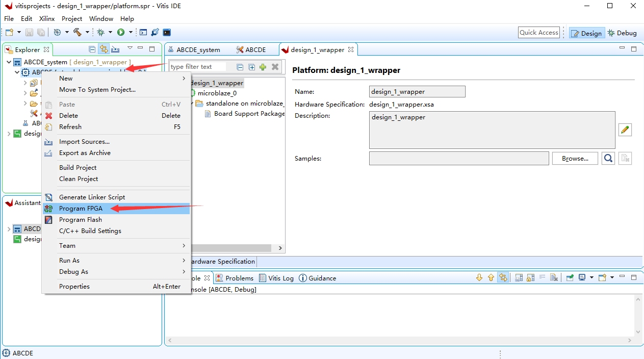Viewport: 644px width, 359px height.
Task: Click the Build hammer icon in the toolbar
Action: [77, 32]
